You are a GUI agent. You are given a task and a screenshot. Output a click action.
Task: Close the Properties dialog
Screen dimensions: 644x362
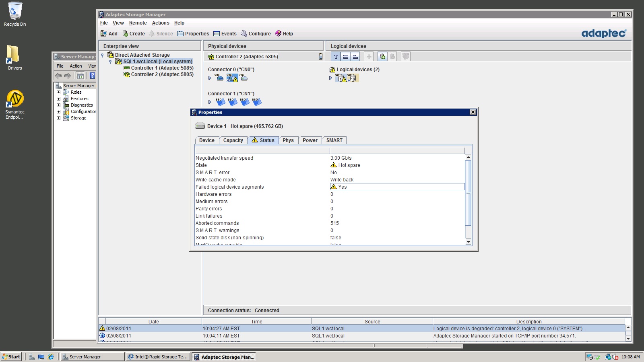tap(473, 112)
